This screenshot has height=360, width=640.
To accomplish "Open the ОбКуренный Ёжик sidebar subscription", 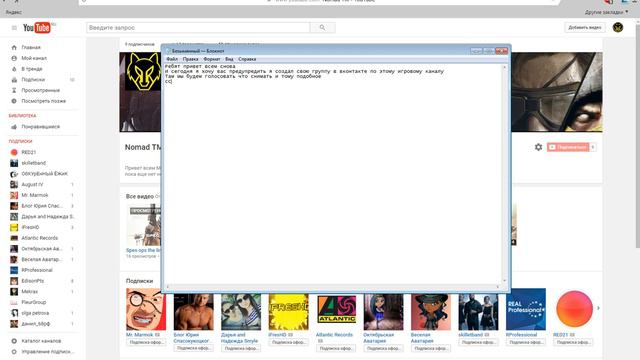I will (x=44, y=174).
